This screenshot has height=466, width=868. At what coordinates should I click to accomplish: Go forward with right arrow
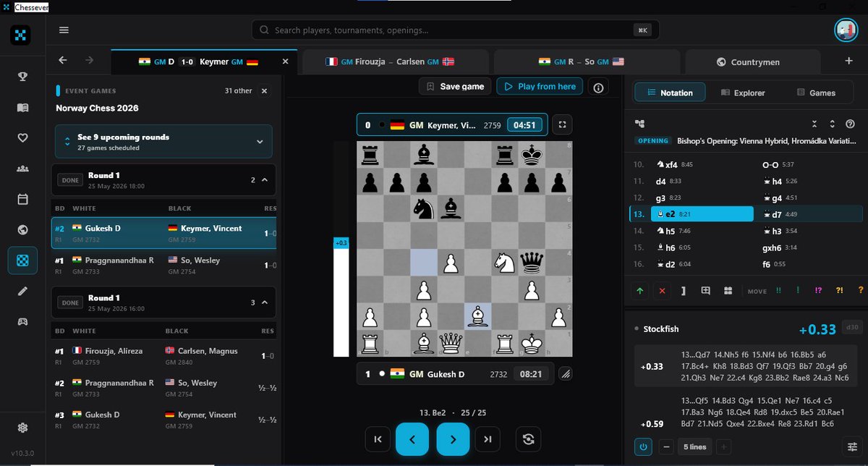[89, 61]
